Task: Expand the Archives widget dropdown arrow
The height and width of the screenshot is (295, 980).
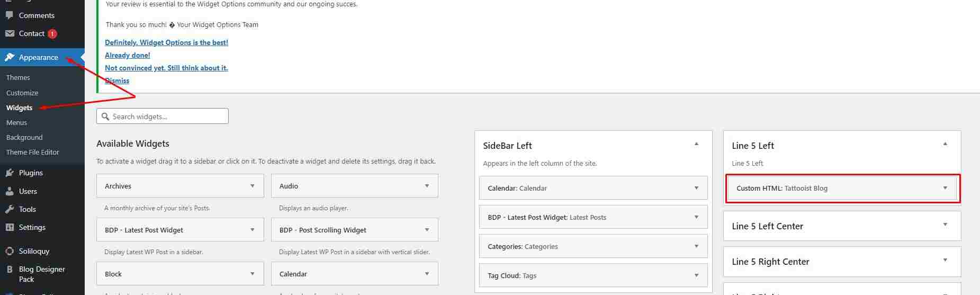Action: pyautogui.click(x=253, y=186)
